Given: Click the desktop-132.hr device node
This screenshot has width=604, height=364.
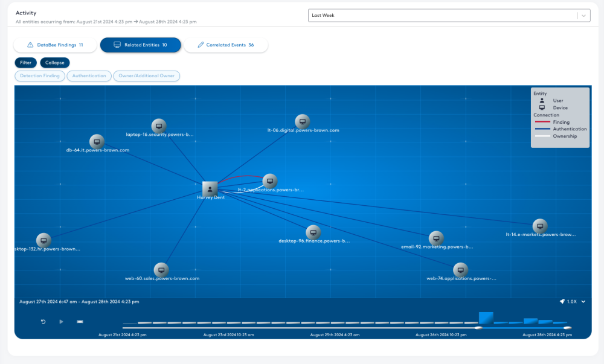Looking at the screenshot, I should click(43, 240).
